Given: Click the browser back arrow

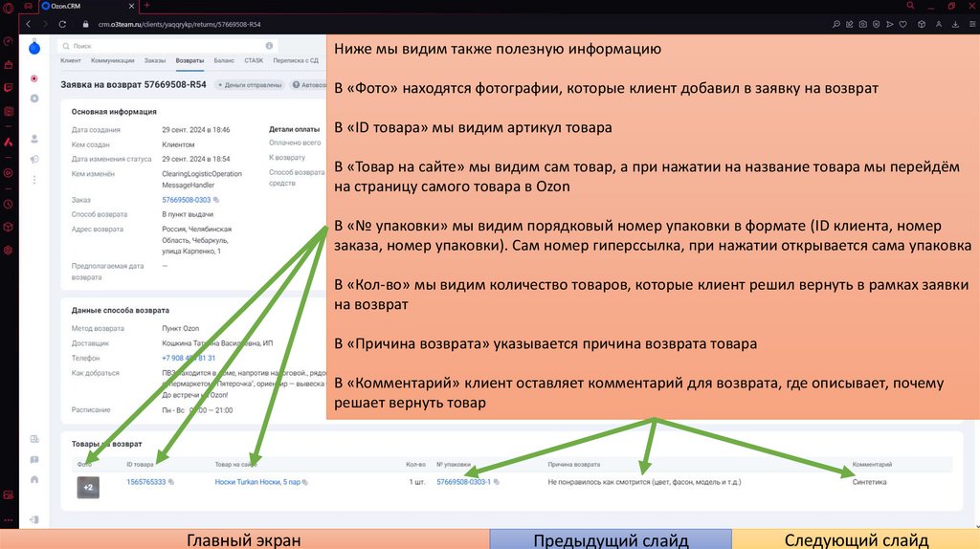Looking at the screenshot, I should coord(28,24).
